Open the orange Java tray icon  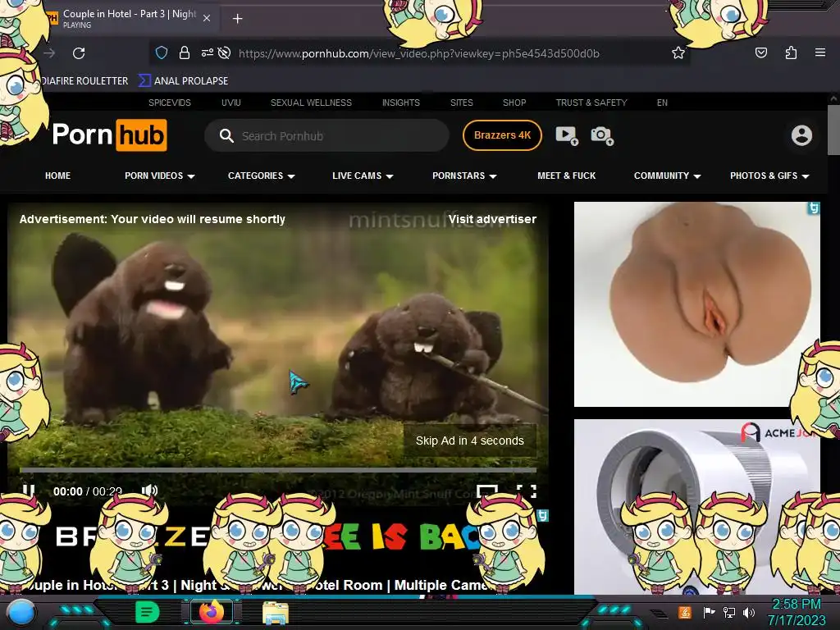[685, 612]
